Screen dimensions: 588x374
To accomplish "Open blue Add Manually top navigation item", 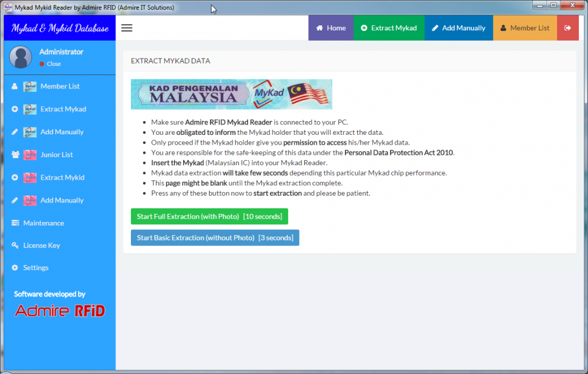I will coord(458,28).
